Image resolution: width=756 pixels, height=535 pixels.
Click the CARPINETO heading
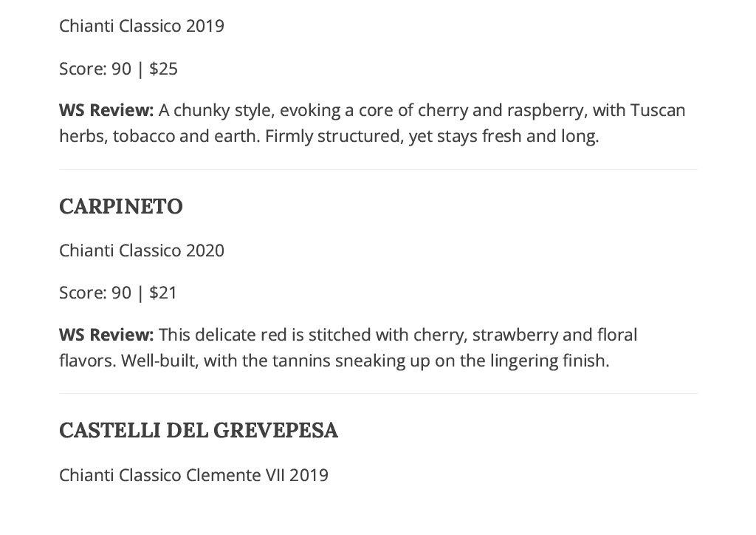pyautogui.click(x=121, y=206)
